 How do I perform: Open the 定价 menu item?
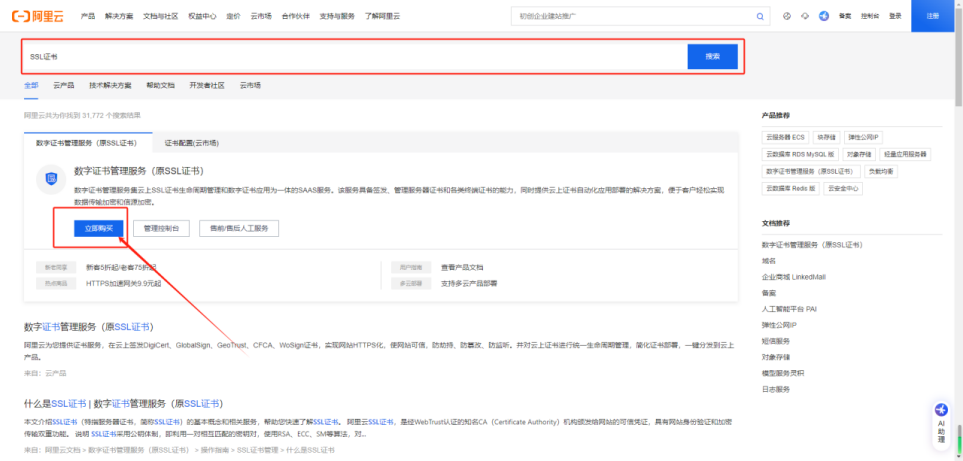pyautogui.click(x=233, y=17)
